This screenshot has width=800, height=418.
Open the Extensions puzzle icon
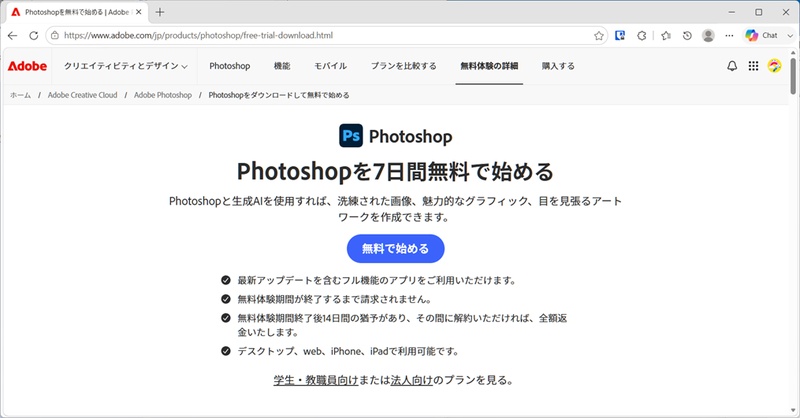(642, 36)
